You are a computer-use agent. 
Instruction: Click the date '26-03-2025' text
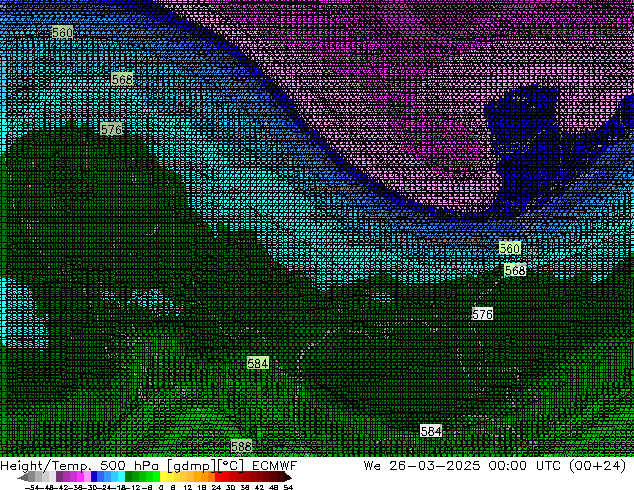click(435, 466)
